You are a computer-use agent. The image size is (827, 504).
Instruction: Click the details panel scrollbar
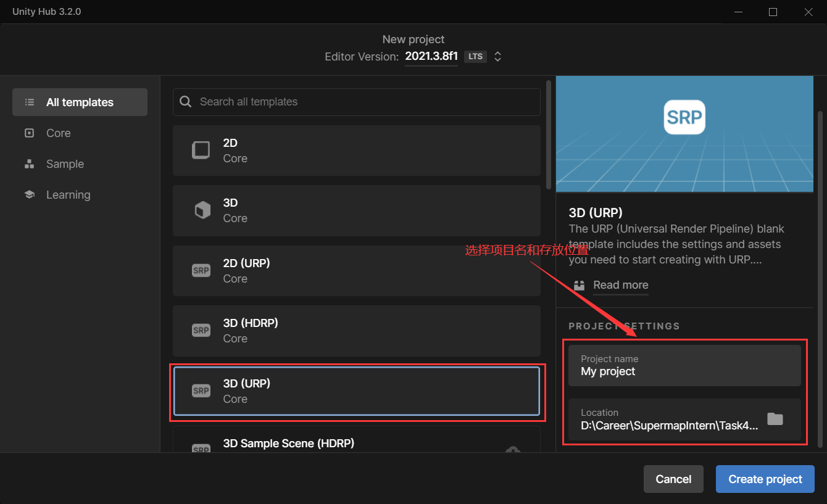(x=820, y=279)
